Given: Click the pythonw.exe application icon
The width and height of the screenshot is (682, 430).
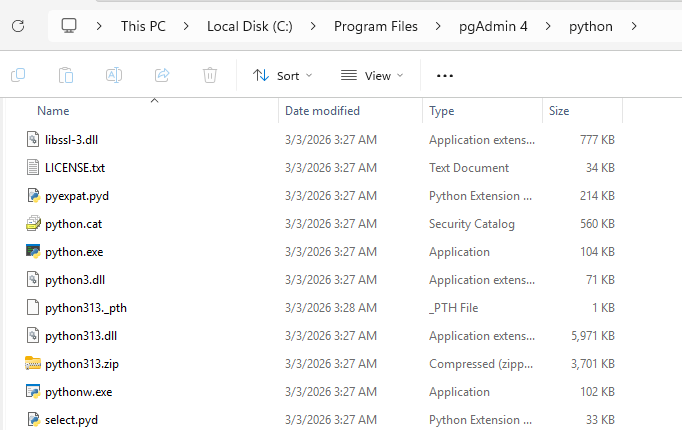Looking at the screenshot, I should (x=33, y=391).
